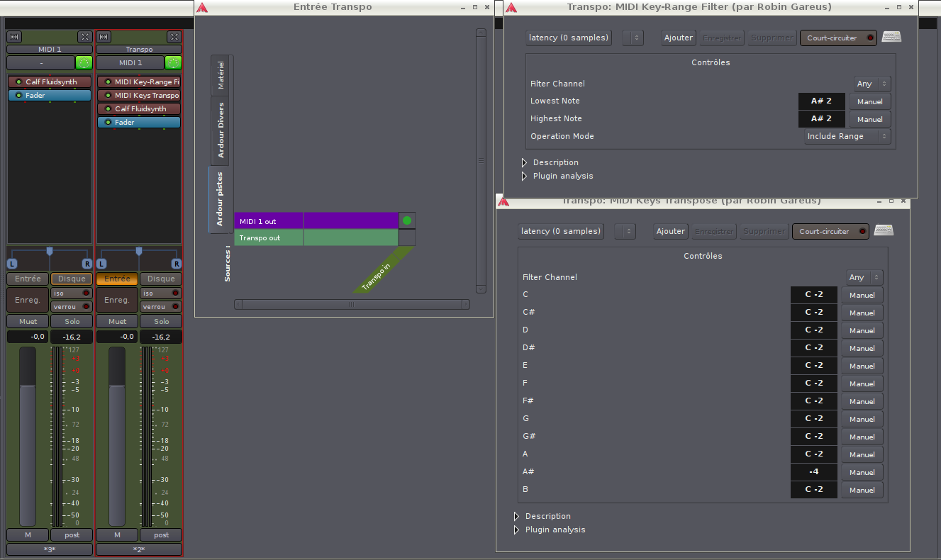Open Filter Channel dropdown in Key-Range Filter
Screen dimensions: 941x560
(x=872, y=84)
